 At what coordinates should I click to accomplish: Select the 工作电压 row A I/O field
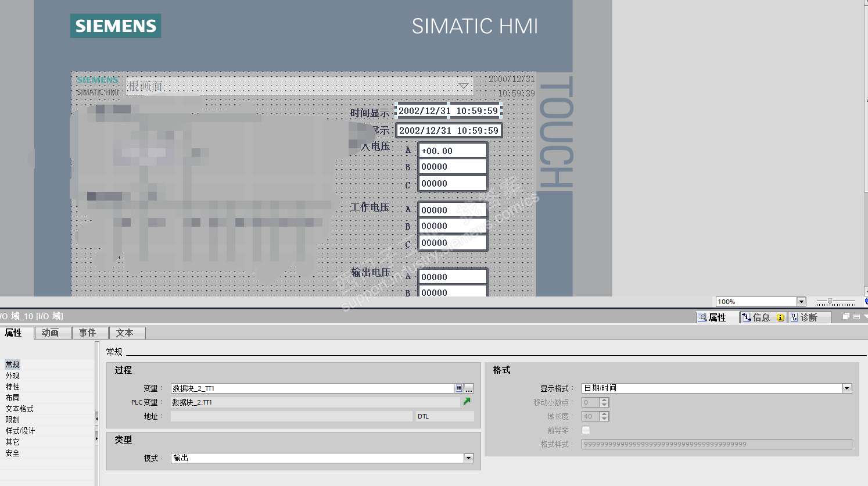(453, 210)
